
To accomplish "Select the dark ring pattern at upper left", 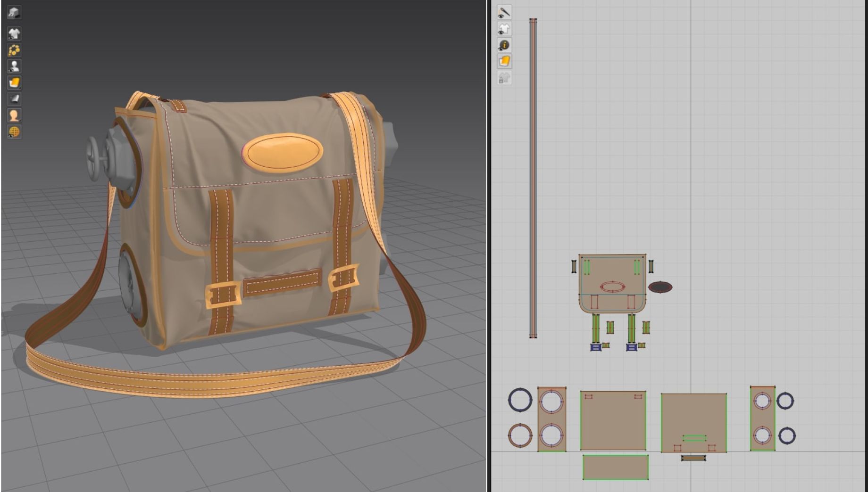I will click(520, 400).
